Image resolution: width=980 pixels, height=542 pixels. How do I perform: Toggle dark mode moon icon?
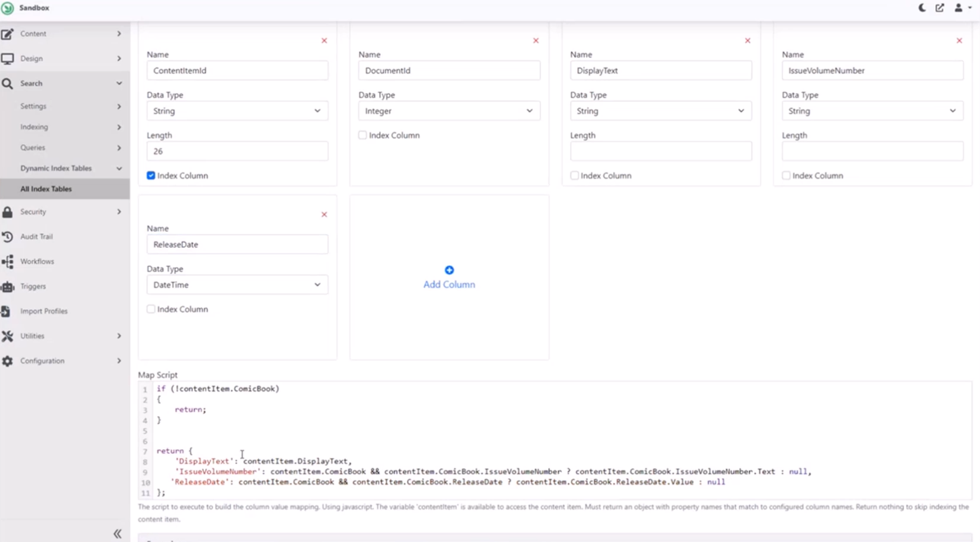tap(922, 8)
